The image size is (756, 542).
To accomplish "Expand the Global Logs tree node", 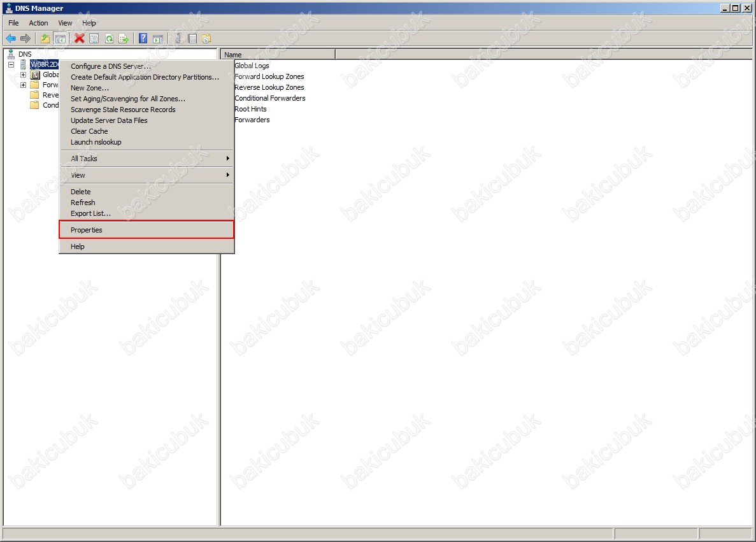I will pyautogui.click(x=24, y=75).
